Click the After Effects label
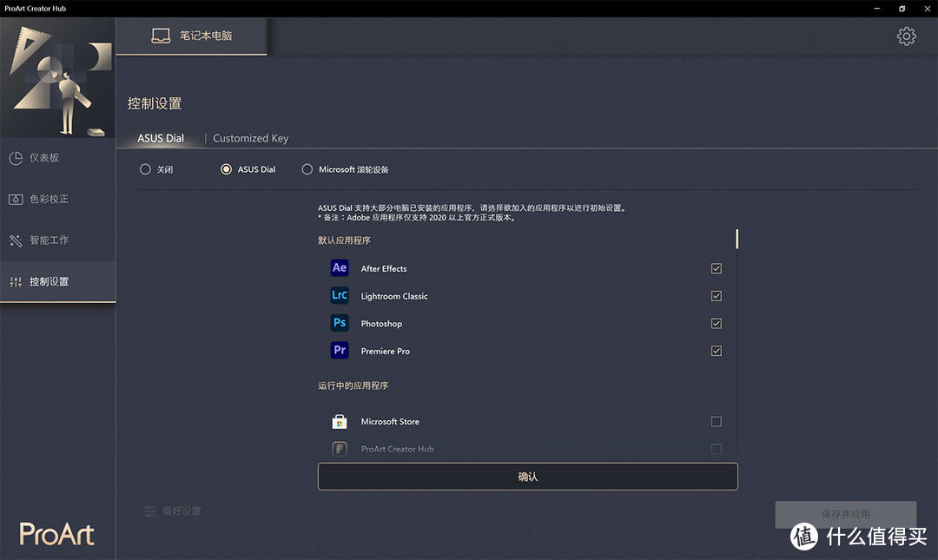Image resolution: width=938 pixels, height=560 pixels. (384, 268)
